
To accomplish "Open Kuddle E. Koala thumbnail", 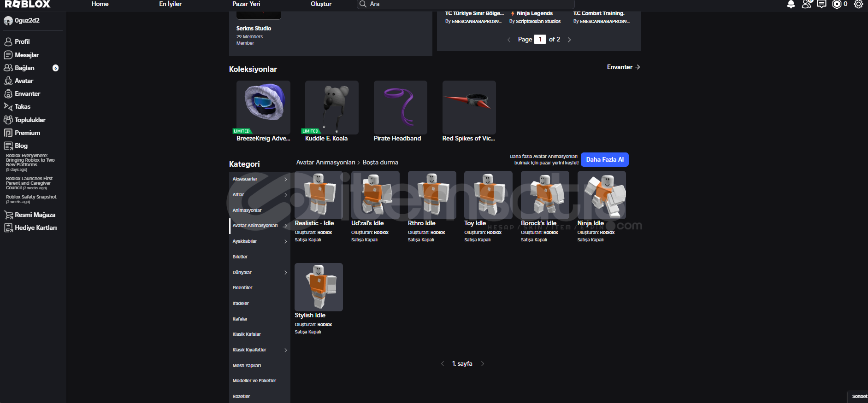I will coord(332,107).
